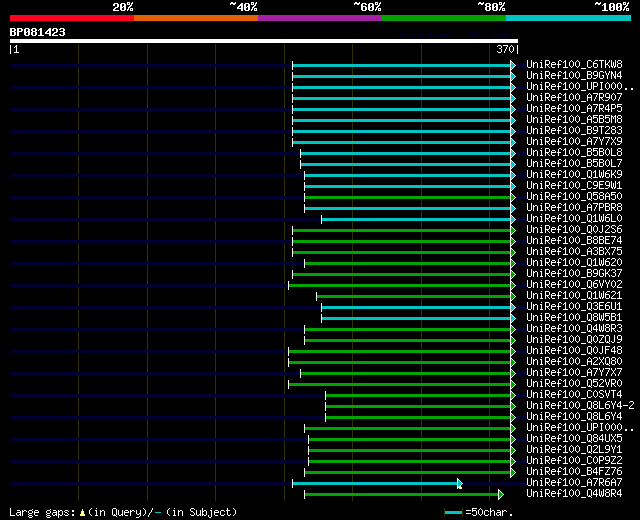Open the UniRef100_C0P9Z2 hit label

[574, 461]
